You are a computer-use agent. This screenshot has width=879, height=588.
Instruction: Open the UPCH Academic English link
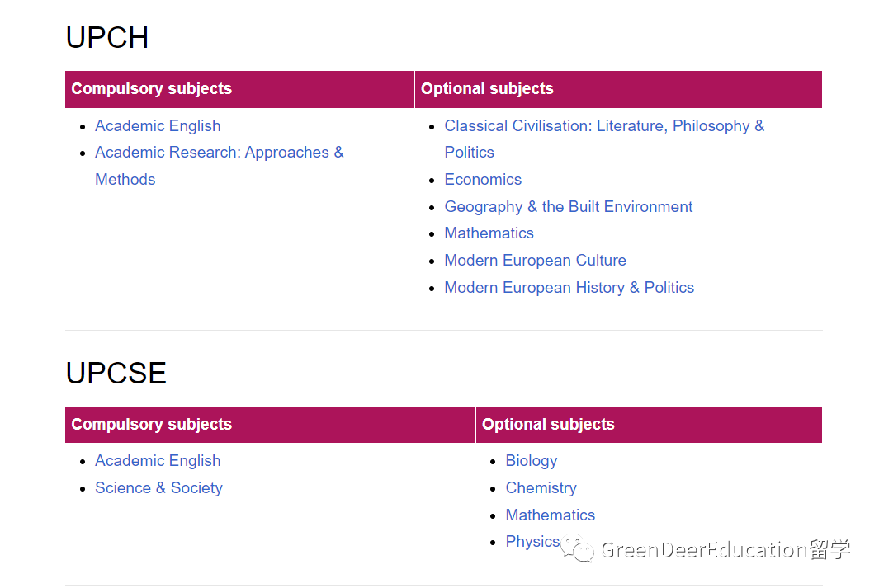tap(158, 126)
